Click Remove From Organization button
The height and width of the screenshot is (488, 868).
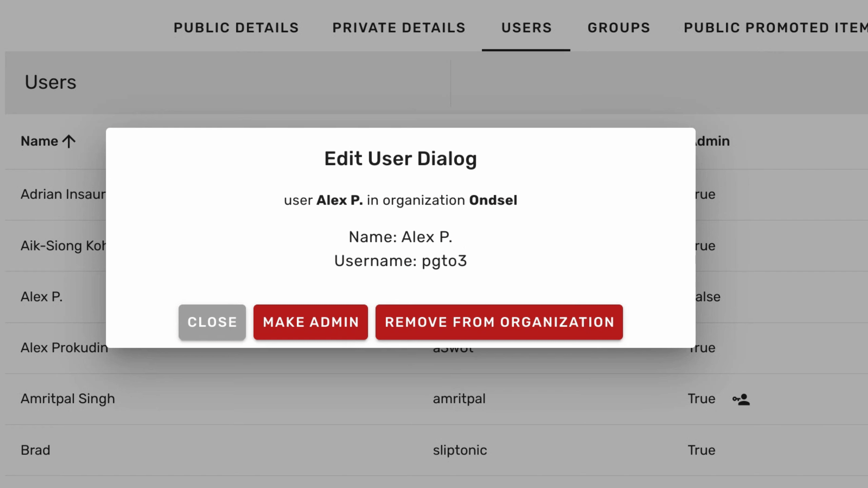499,322
